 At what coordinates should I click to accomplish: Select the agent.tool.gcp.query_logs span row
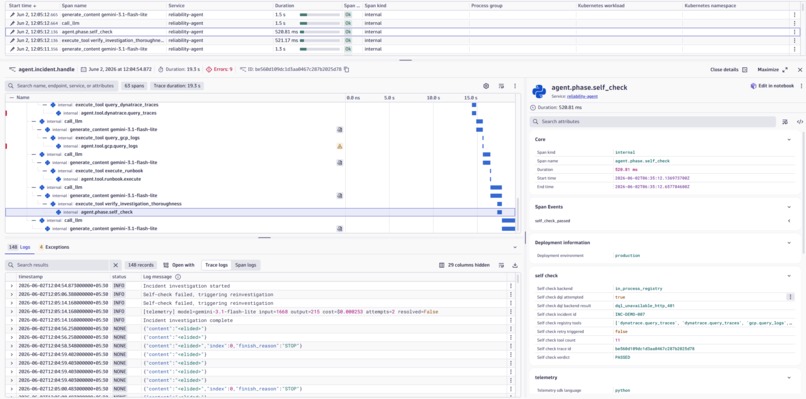(261, 146)
